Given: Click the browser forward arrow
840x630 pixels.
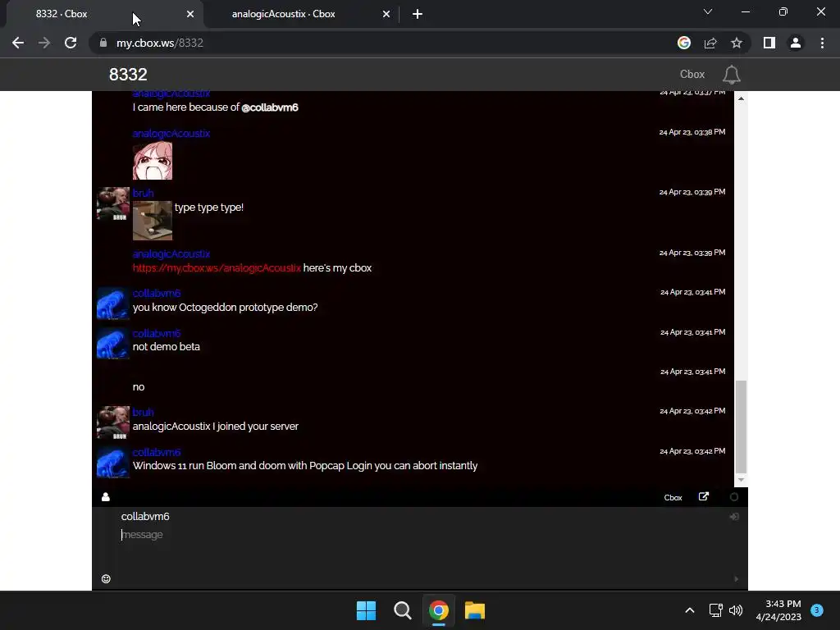Looking at the screenshot, I should 44,43.
